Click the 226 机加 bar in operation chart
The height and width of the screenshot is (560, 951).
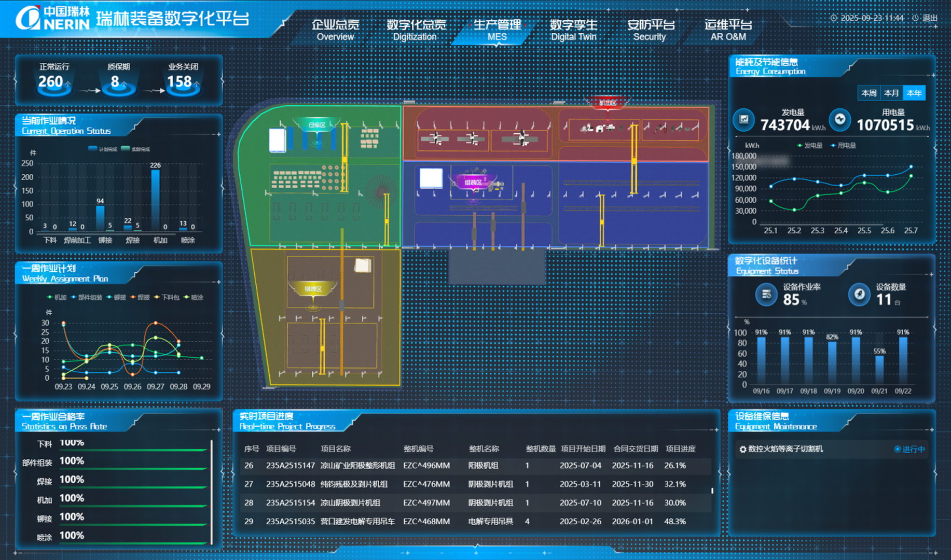click(155, 200)
